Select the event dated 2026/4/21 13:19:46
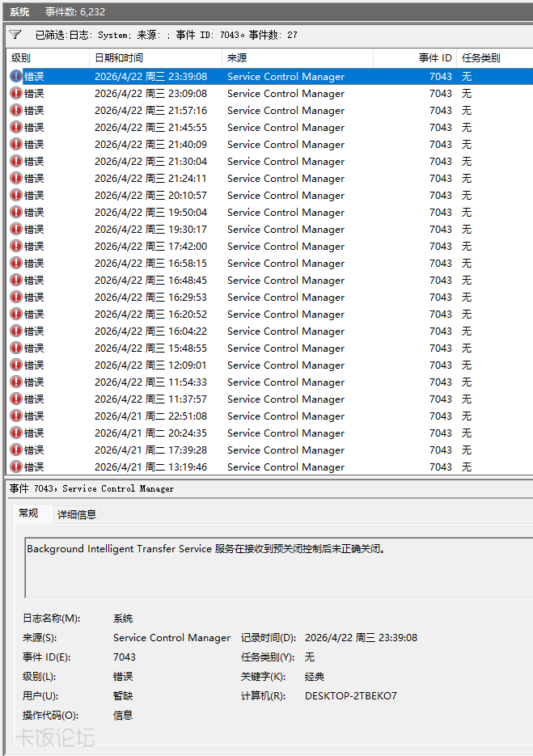Screen dimensions: 533x756 (269, 467)
